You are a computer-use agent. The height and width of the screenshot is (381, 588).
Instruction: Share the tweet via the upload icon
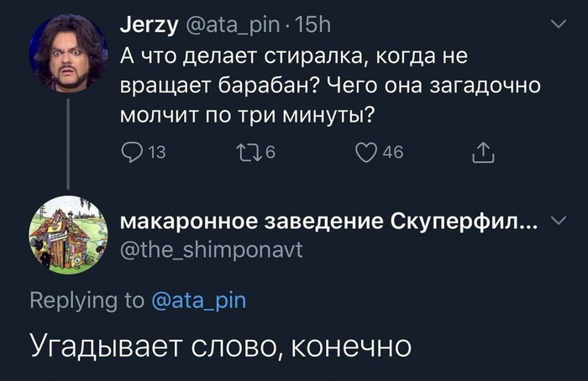pyautogui.click(x=483, y=153)
